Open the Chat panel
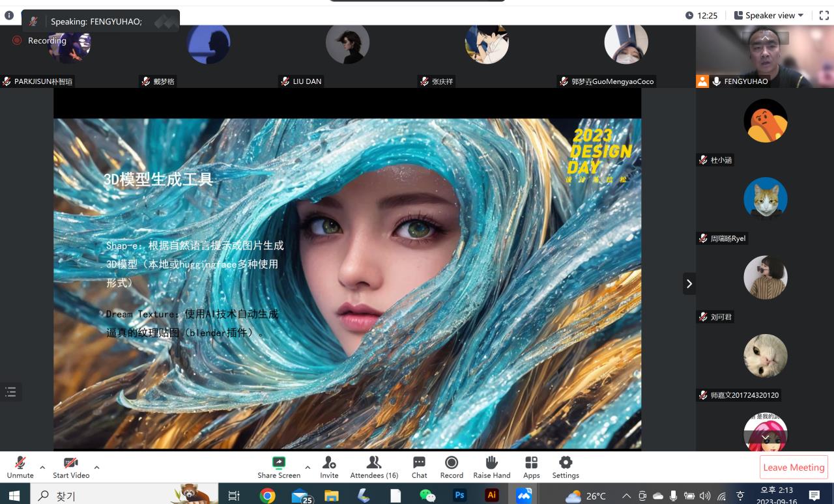Screen dimensions: 834x504 pos(419,467)
